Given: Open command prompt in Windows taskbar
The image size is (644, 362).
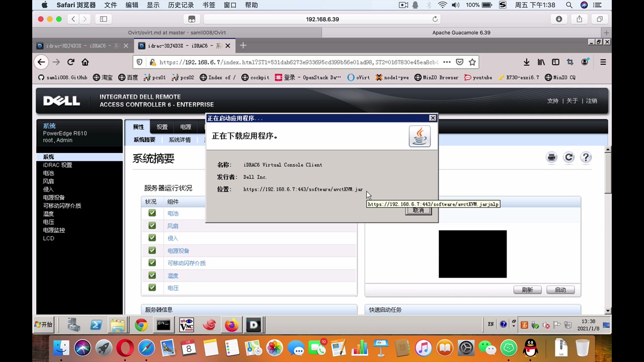Looking at the screenshot, I should (164, 325).
